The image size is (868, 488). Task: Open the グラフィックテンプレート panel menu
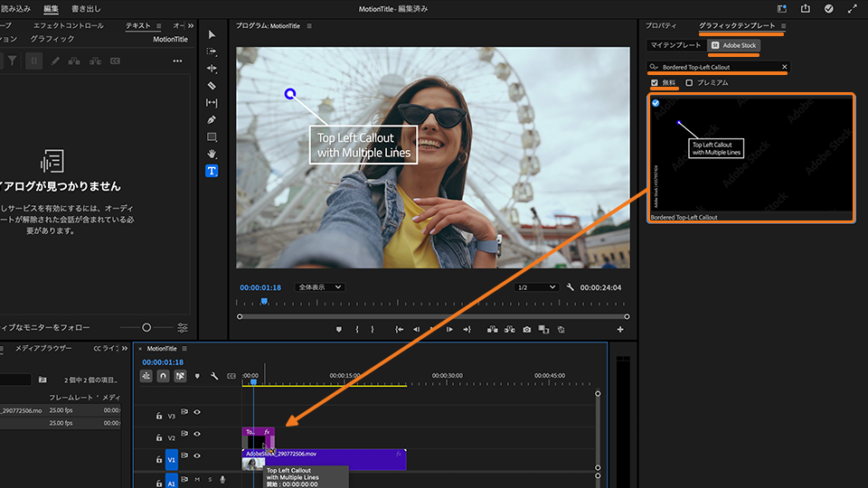tap(783, 26)
